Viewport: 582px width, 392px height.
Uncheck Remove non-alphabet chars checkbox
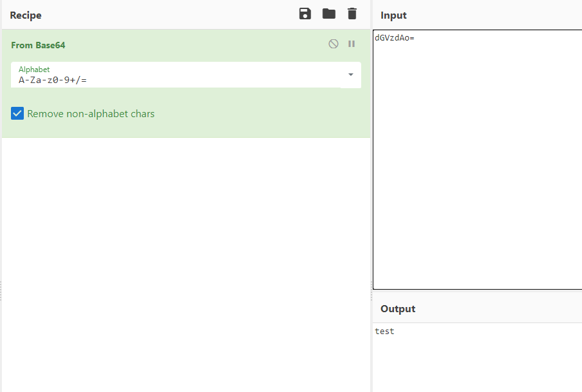click(17, 113)
